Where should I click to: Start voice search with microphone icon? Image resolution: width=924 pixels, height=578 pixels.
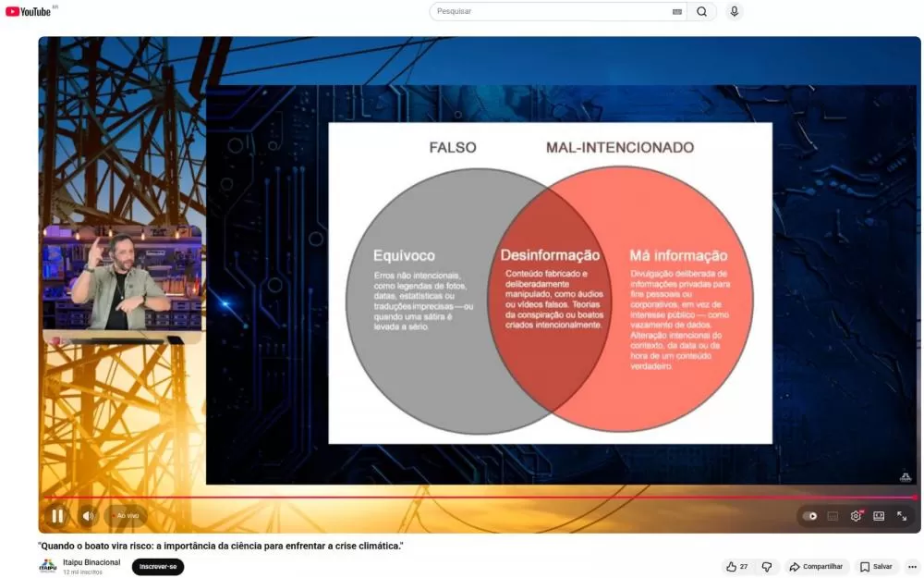click(734, 11)
